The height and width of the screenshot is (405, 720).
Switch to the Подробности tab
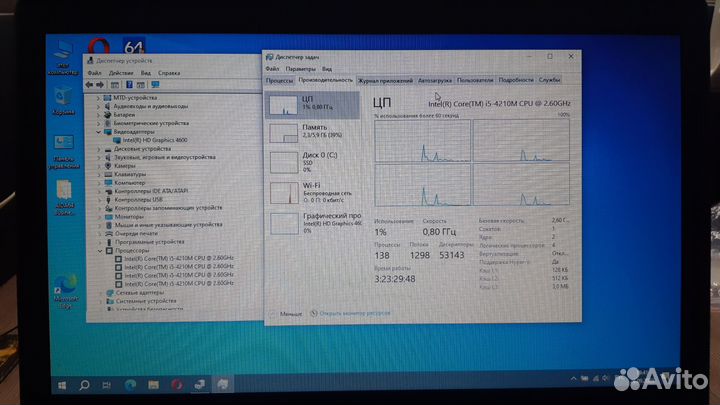516,80
